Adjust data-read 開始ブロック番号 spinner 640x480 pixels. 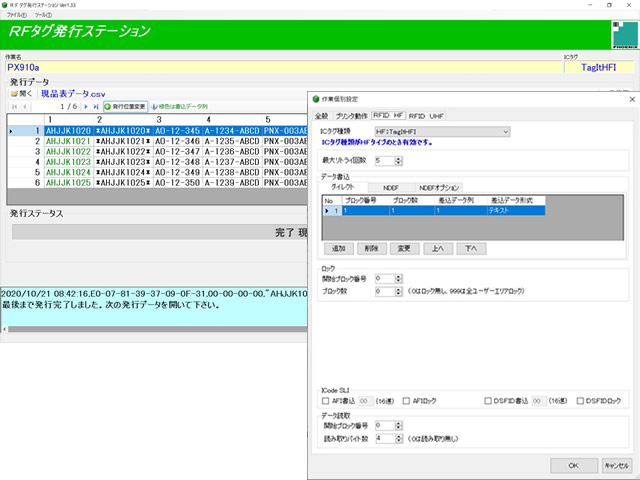coord(398,426)
